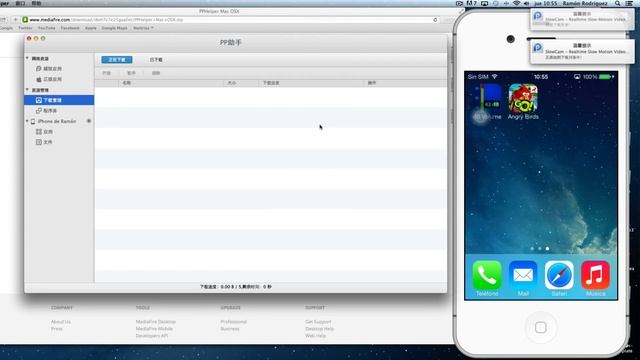The height and width of the screenshot is (360, 640).
Task: Switch to the downloaded tab beside the blue tab
Action: 156,60
